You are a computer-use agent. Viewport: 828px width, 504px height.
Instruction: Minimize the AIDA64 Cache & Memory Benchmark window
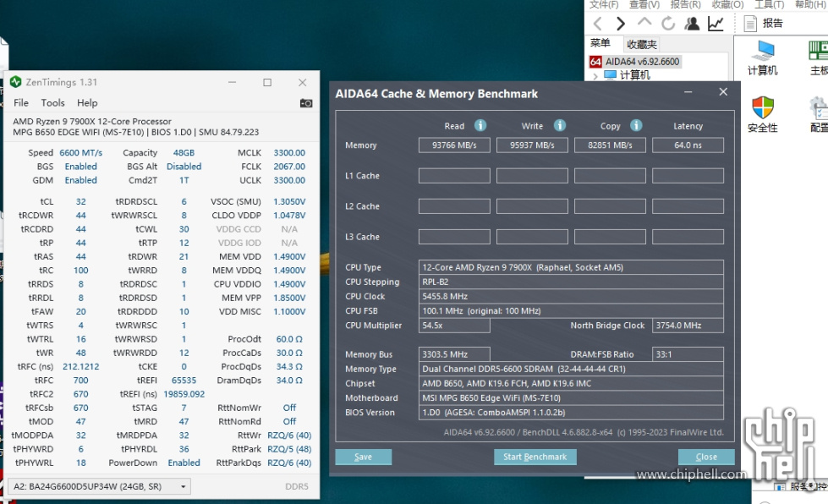[x=688, y=92]
